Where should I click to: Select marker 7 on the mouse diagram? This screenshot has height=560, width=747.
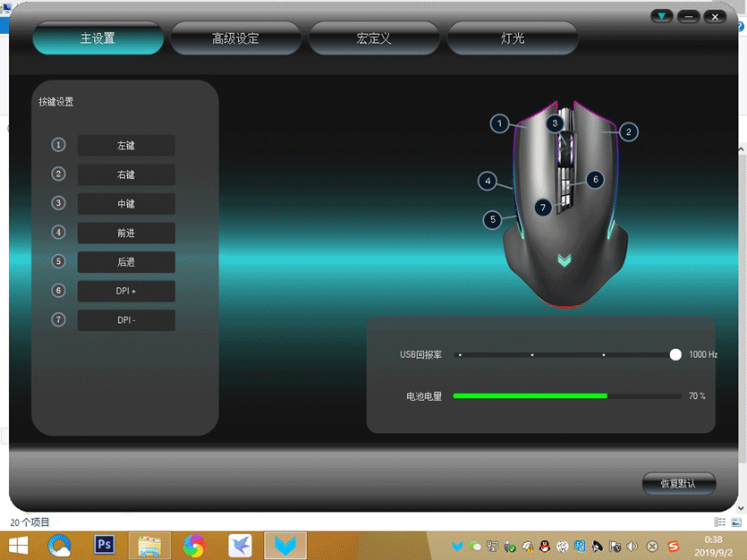pyautogui.click(x=543, y=207)
